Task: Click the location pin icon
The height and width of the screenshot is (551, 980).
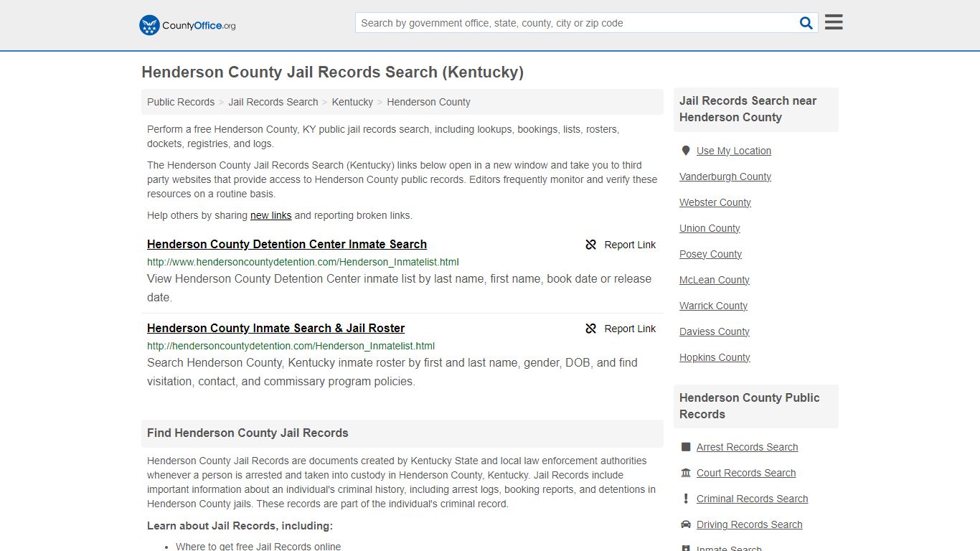Action: pos(686,151)
